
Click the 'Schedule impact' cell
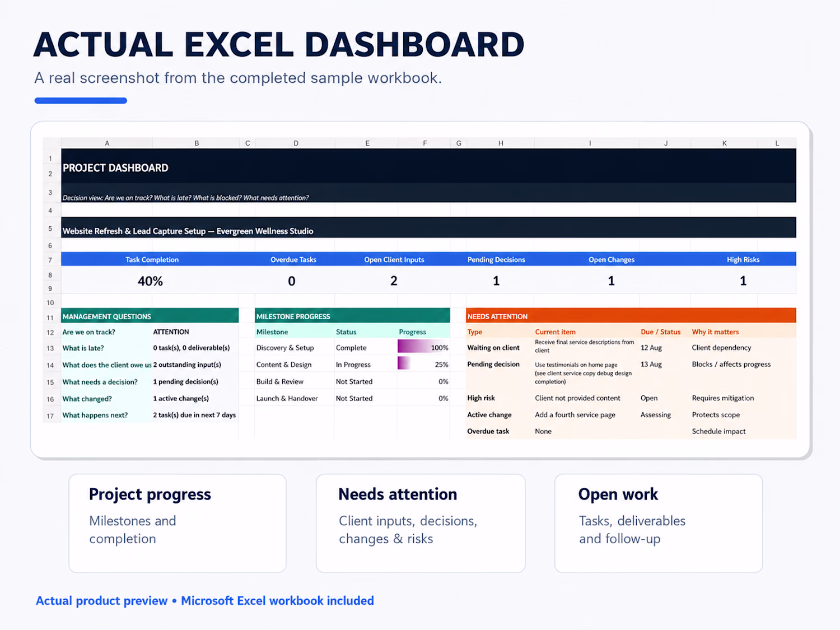(718, 432)
